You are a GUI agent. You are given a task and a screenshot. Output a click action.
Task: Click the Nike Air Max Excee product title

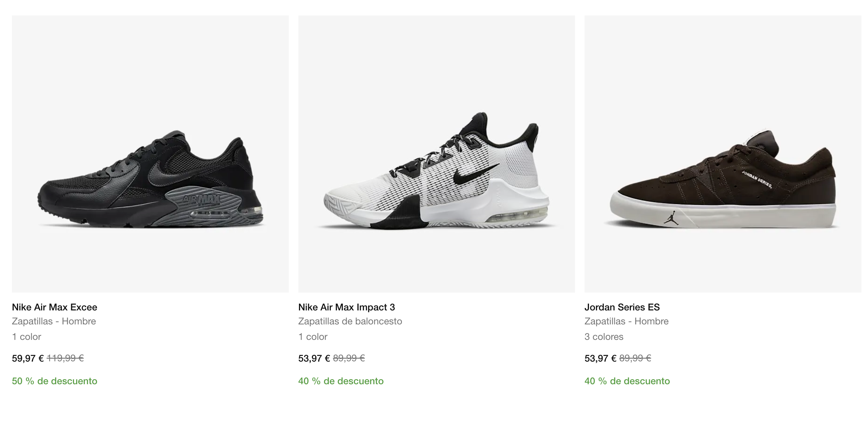tap(55, 307)
